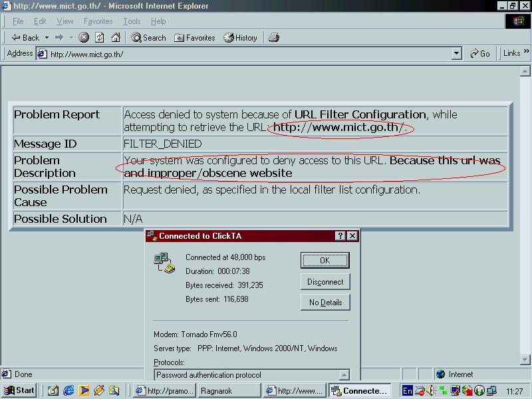Open the Favorites menu
This screenshot has width=532, height=399.
pos(98,21)
